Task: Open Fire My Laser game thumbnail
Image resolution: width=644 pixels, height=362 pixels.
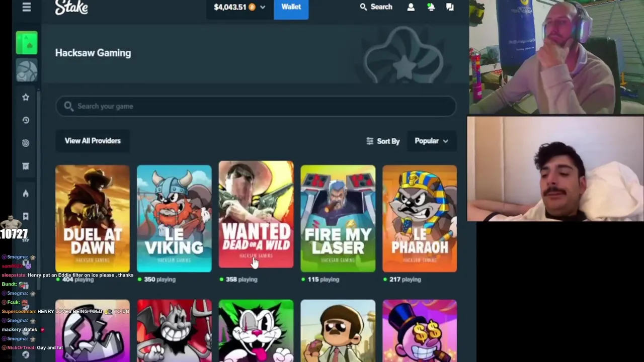Action: click(338, 218)
